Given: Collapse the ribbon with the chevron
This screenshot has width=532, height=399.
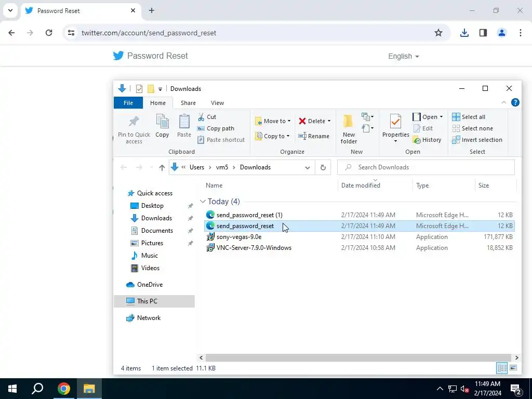Looking at the screenshot, I should (503, 102).
